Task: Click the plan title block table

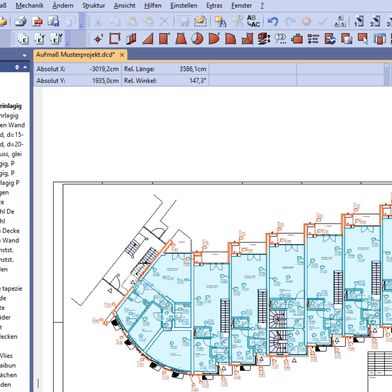Action: click(380, 371)
